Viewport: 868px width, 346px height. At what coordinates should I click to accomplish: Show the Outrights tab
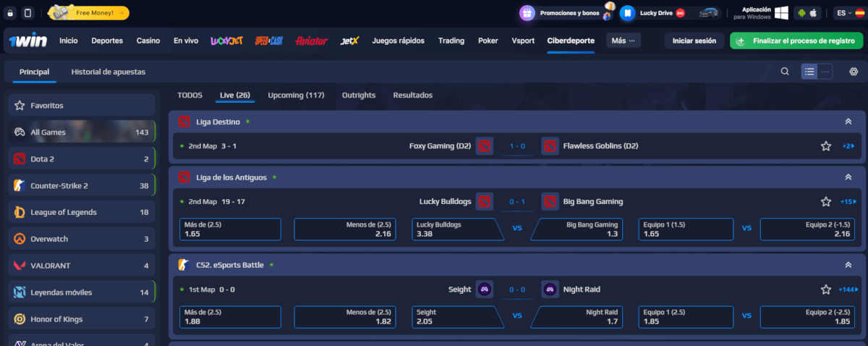click(359, 95)
